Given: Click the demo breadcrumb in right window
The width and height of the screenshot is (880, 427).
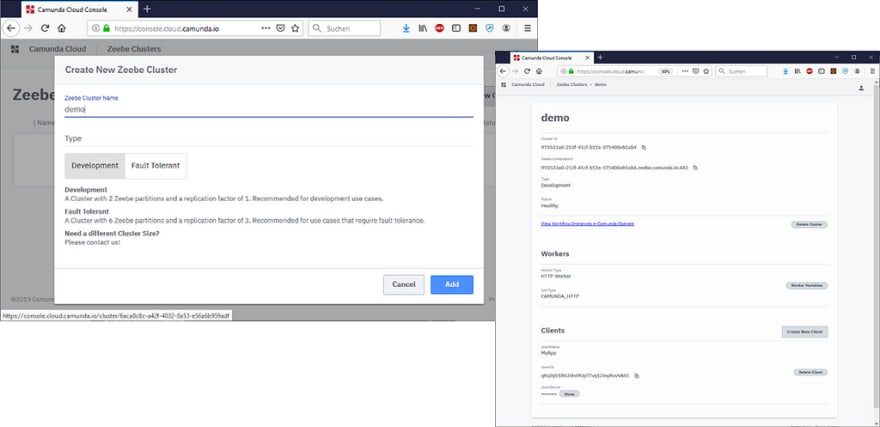Looking at the screenshot, I should click(600, 84).
